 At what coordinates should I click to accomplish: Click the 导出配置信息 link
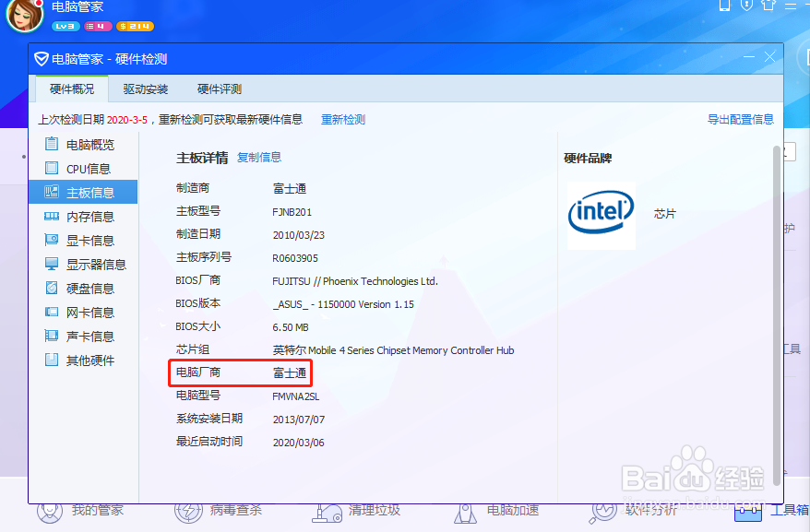click(740, 119)
